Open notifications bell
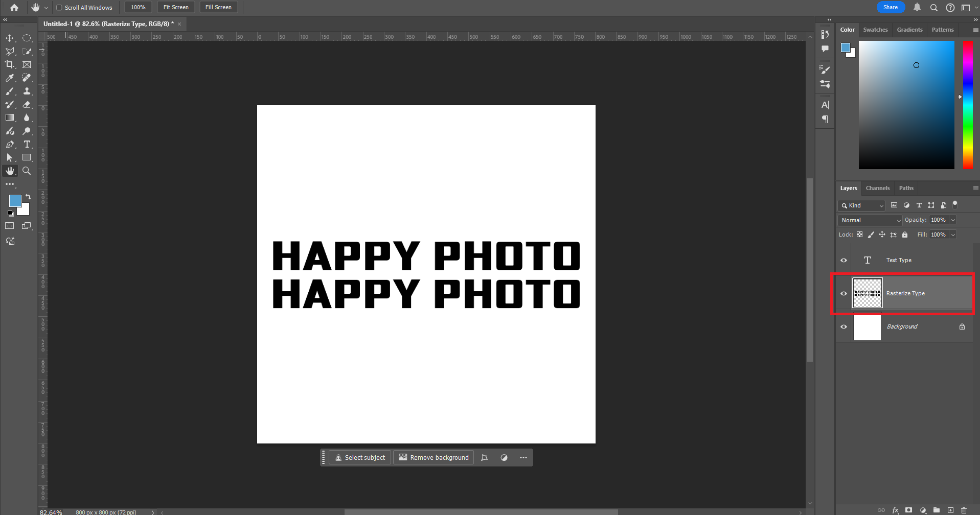Image resolution: width=980 pixels, height=515 pixels. point(917,7)
